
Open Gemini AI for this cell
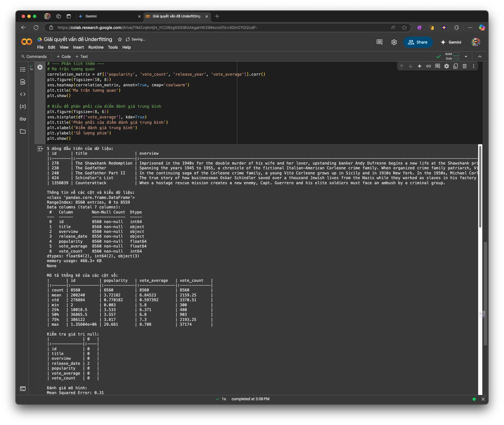pos(420,66)
